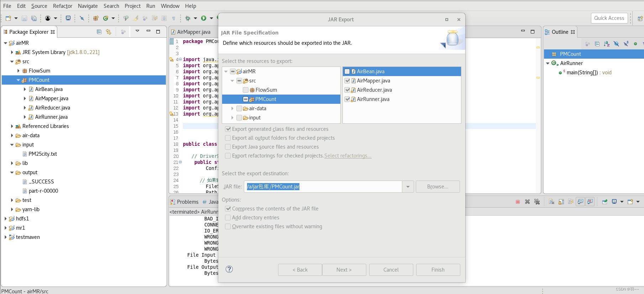Viewport: 644px width, 294px height.
Task: Collapse AirRunner class in Outline view
Action: (x=548, y=63)
